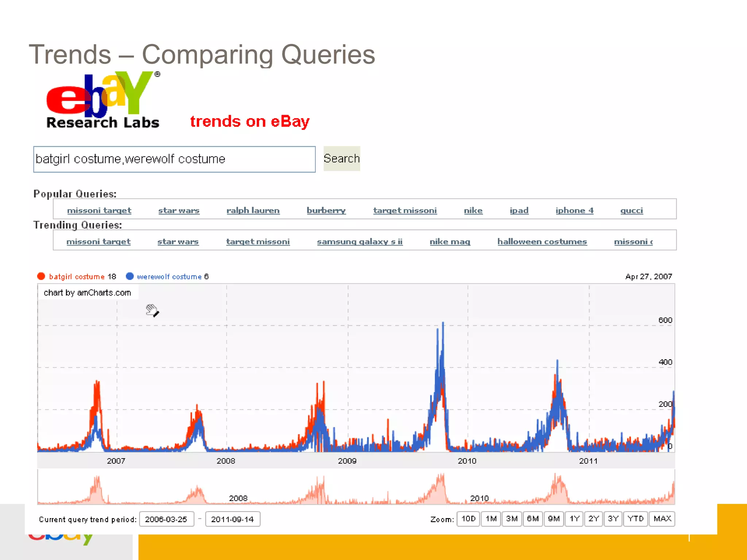Screen dimensions: 747x560
Task: Open popular query 'ipad'
Action: [x=519, y=210]
